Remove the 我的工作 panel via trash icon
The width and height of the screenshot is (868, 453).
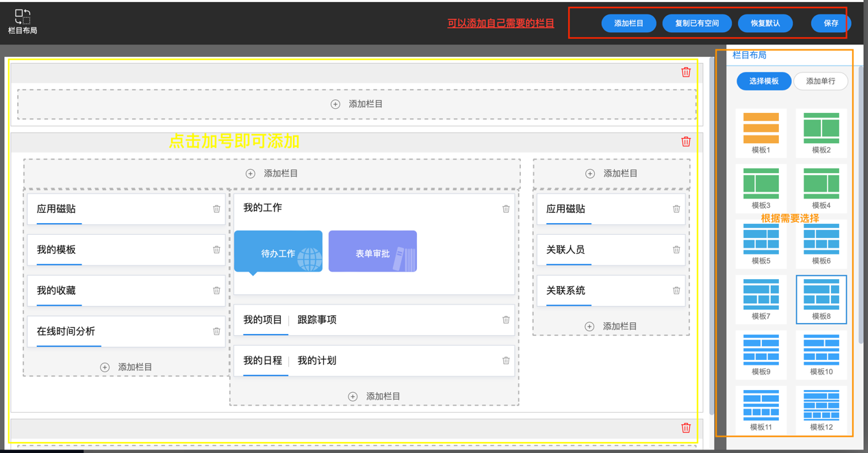coord(506,209)
